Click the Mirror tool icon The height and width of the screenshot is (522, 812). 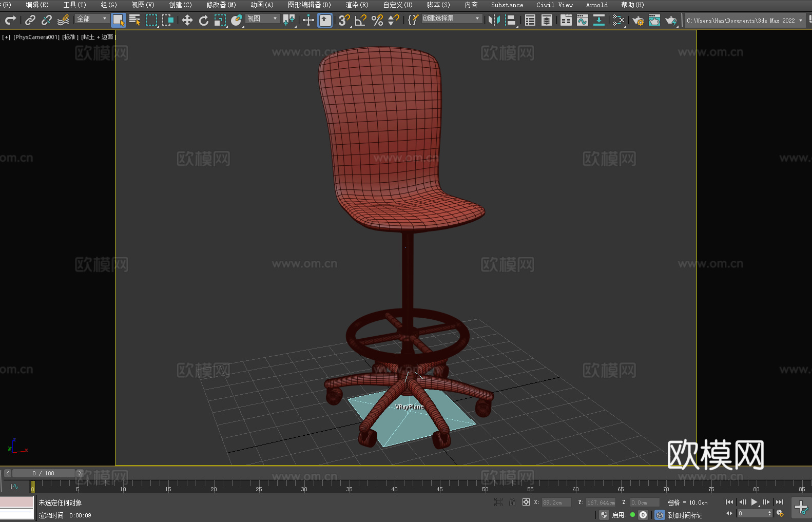point(494,20)
